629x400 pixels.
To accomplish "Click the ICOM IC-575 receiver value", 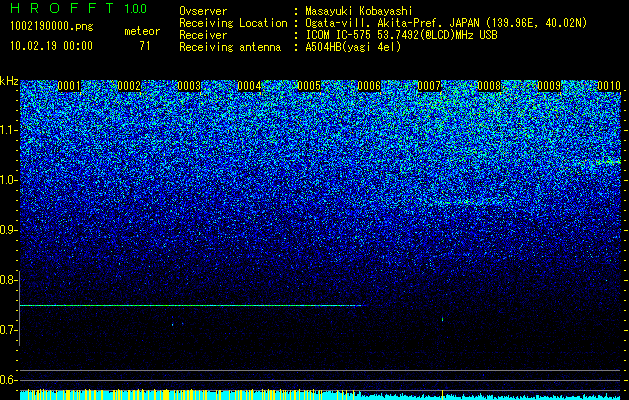I will click(x=401, y=35).
